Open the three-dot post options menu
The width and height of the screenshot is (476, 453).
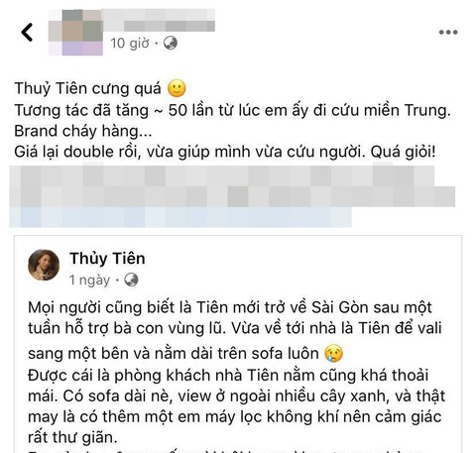tap(448, 32)
